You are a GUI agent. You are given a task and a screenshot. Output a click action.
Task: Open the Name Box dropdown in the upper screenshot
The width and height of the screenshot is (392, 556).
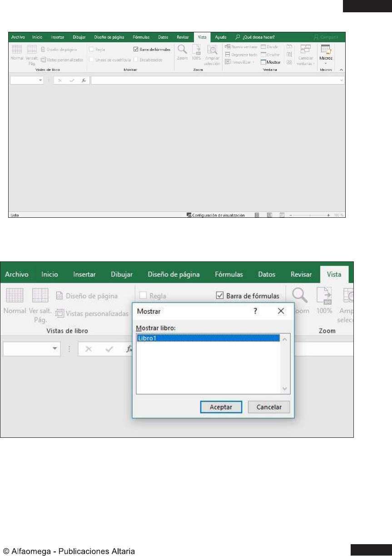[x=40, y=80]
